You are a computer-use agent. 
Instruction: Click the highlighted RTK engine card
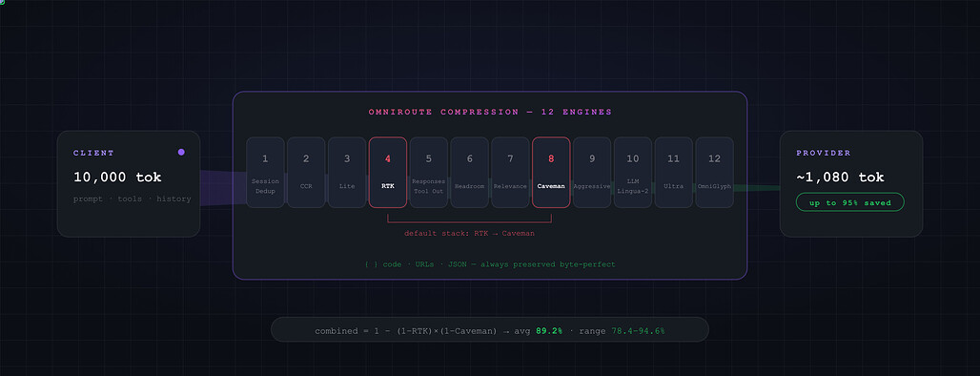click(x=388, y=172)
